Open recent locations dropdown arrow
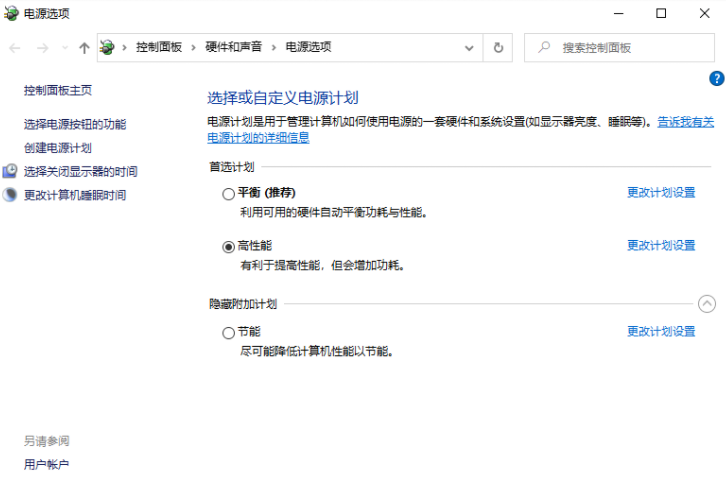726x483 pixels. (x=65, y=48)
